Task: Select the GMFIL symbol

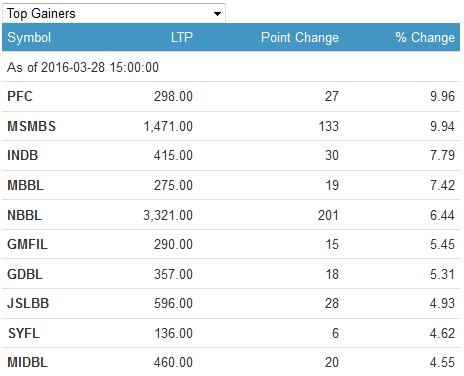Action: [x=27, y=244]
